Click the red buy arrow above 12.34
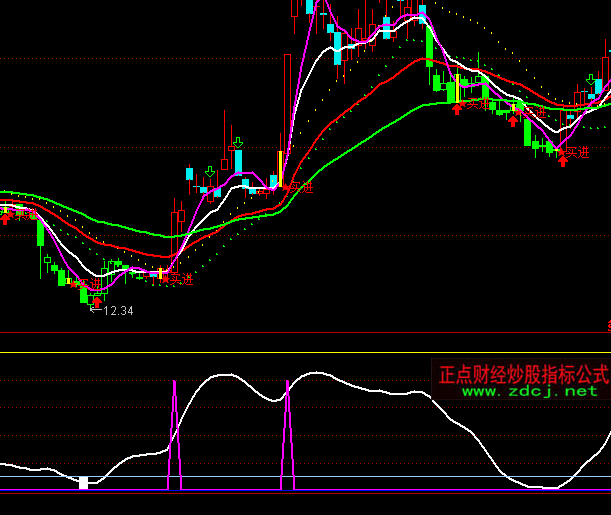611x515 pixels. (97, 299)
